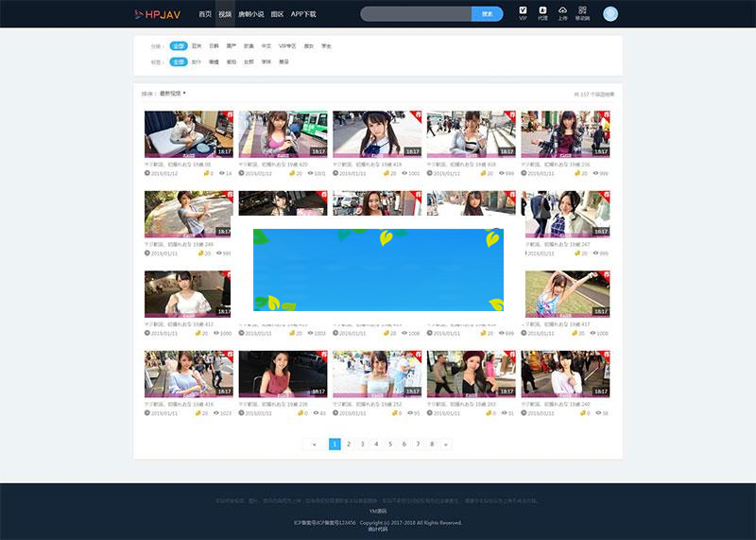Click the VIP icon in header
Viewport: 756px width, 540px height.
click(524, 12)
